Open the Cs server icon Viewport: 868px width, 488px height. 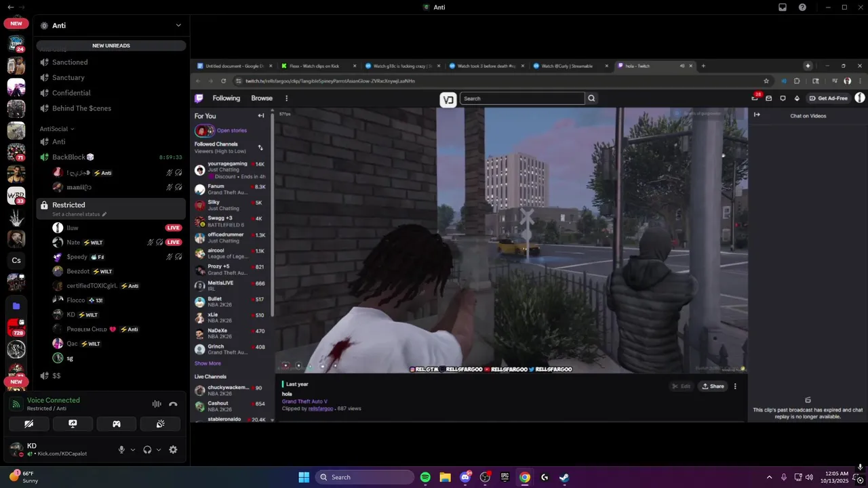click(x=16, y=260)
